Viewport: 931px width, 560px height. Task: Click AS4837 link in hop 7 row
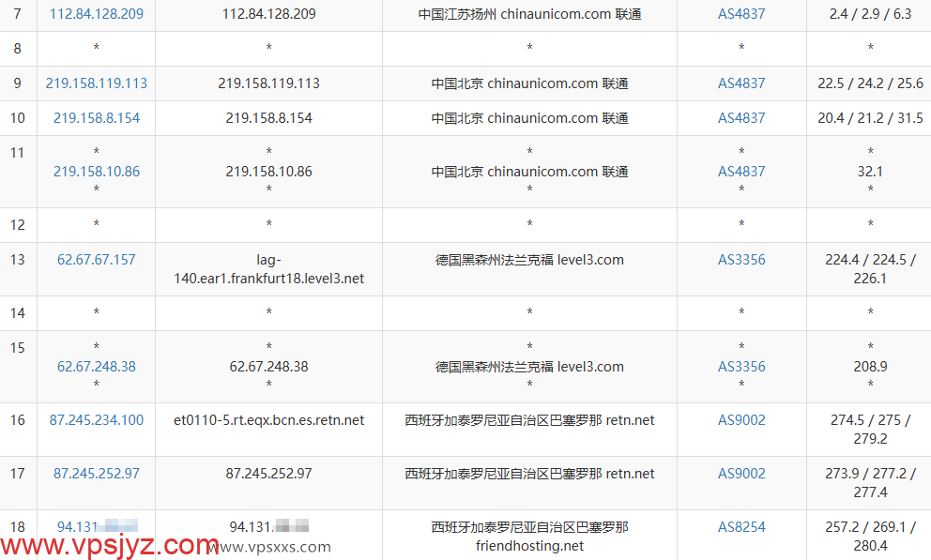point(741,14)
